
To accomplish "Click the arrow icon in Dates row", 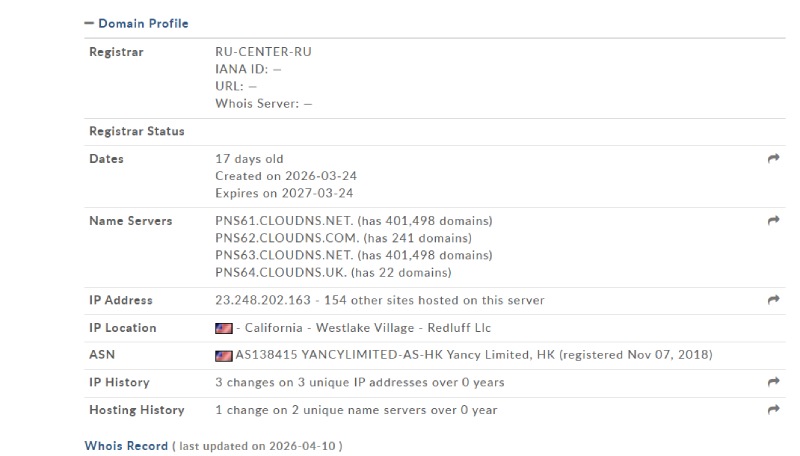I will pos(773,158).
